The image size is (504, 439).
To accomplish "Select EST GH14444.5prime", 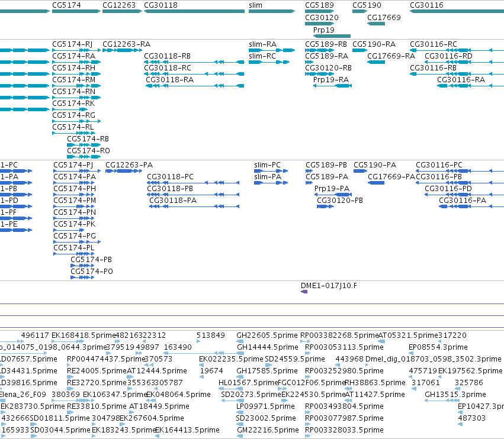I will [x=268, y=347].
